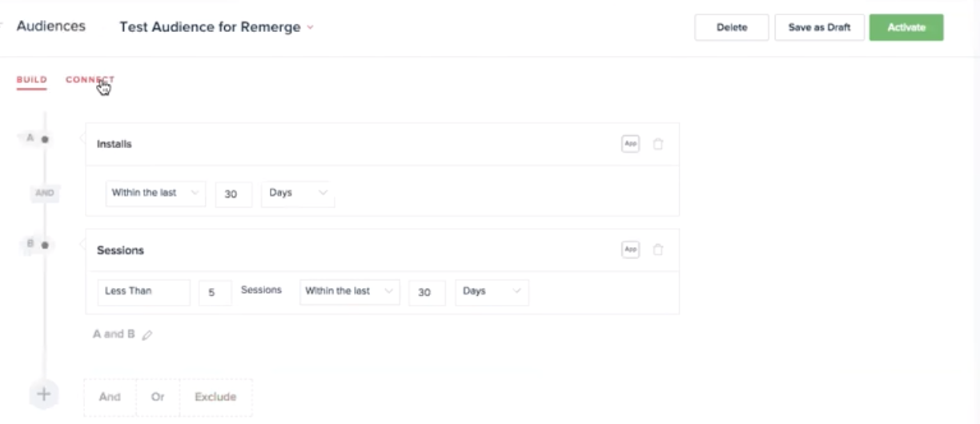Click the Installs days value field
This screenshot has width=980, height=424.
pyautogui.click(x=234, y=194)
